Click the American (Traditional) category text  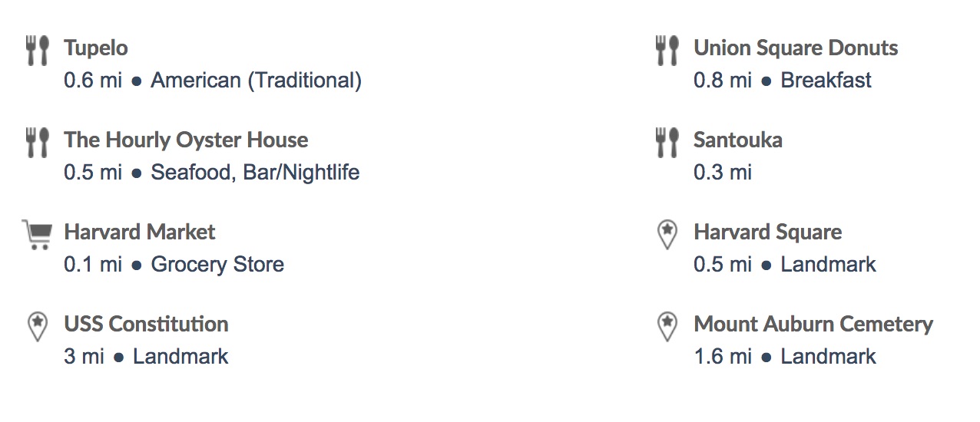click(256, 81)
